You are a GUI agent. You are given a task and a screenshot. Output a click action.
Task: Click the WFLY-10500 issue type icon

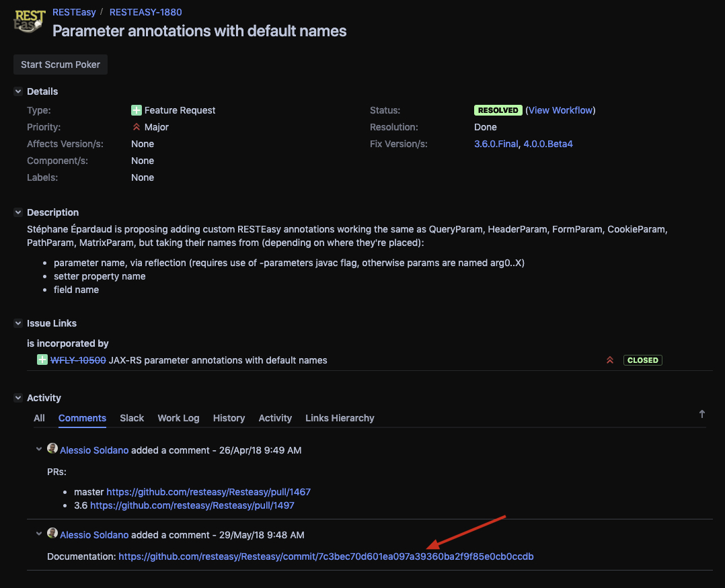tap(42, 360)
